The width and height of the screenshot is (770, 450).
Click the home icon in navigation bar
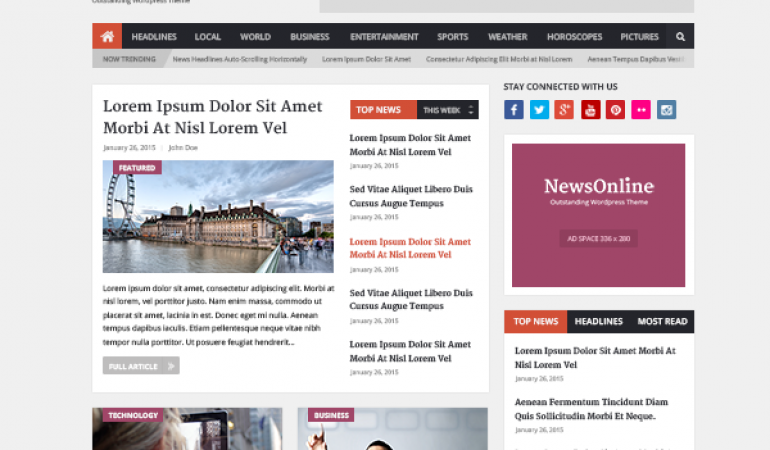107,37
